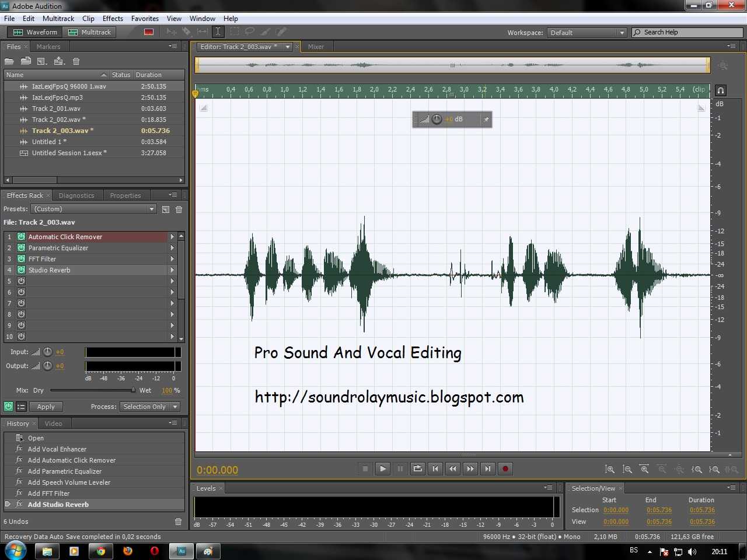Image resolution: width=747 pixels, height=560 pixels.
Task: Toggle power for Studio Reverb effect
Action: point(21,270)
